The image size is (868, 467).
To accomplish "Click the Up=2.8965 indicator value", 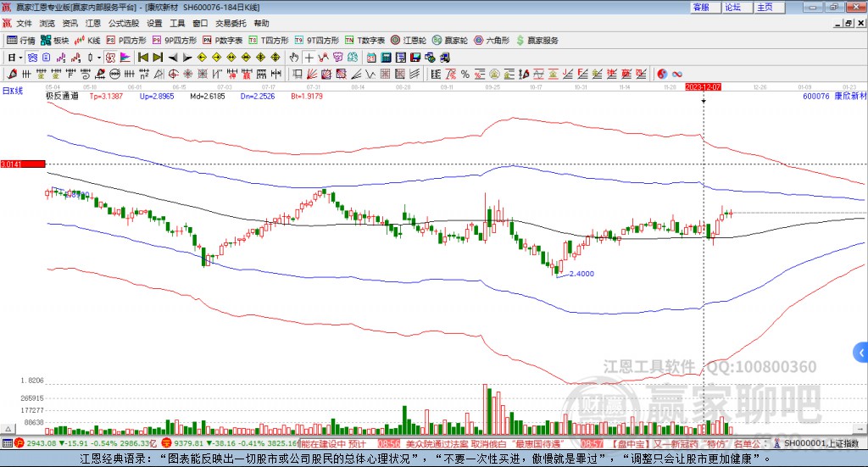I will 157,96.
